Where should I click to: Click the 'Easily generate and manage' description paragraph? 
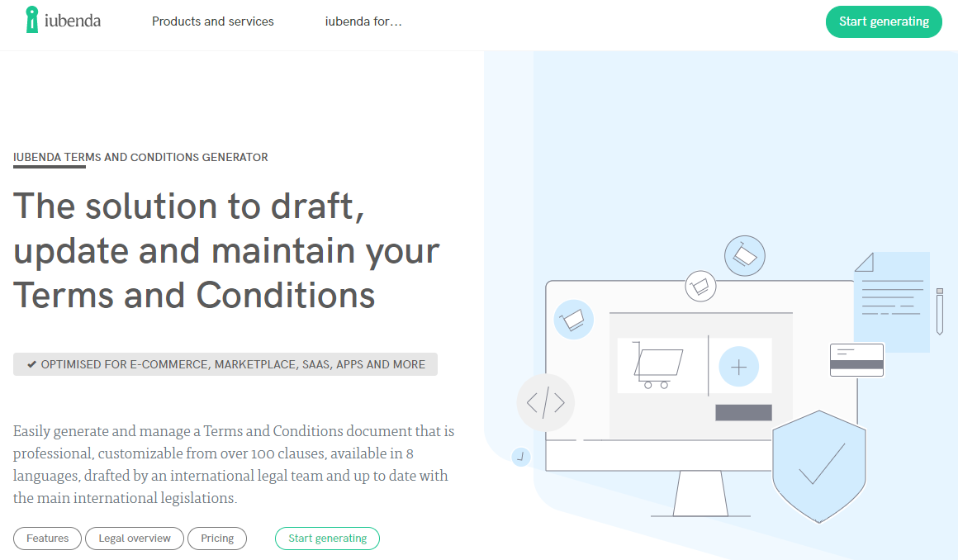pos(234,465)
